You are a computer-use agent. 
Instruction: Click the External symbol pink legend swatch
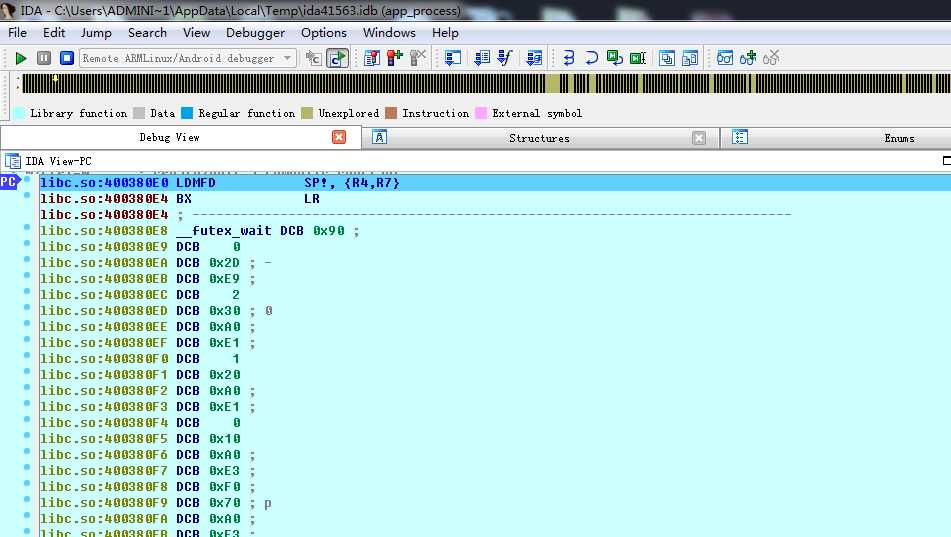[x=481, y=113]
